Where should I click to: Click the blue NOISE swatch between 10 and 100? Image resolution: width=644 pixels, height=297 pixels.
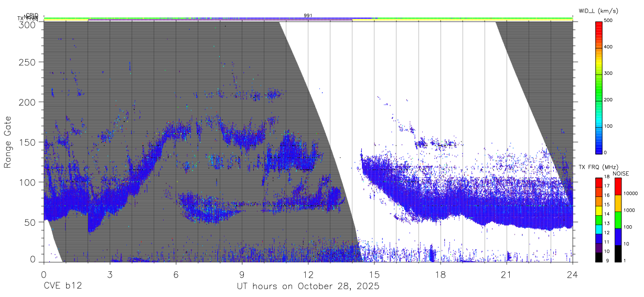pos(617,236)
